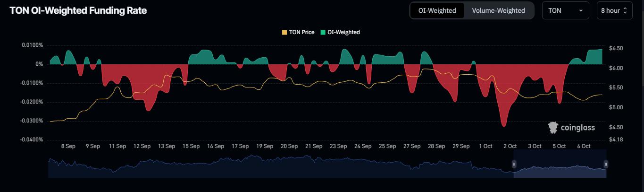Click the 15 Sep date label
The height and width of the screenshot is (192, 644).
coord(191,146)
